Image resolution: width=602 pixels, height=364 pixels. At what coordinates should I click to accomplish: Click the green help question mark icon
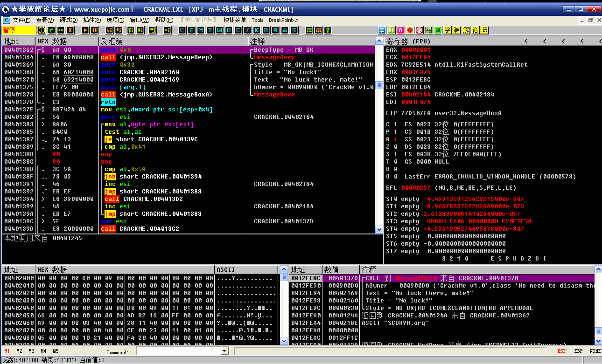[x=328, y=30]
